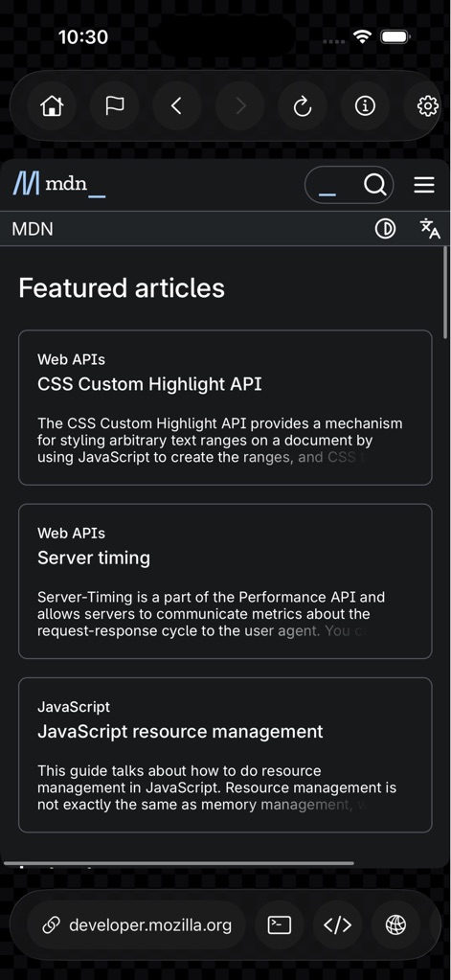
Task: Open the Server timing article
Action: click(x=94, y=558)
